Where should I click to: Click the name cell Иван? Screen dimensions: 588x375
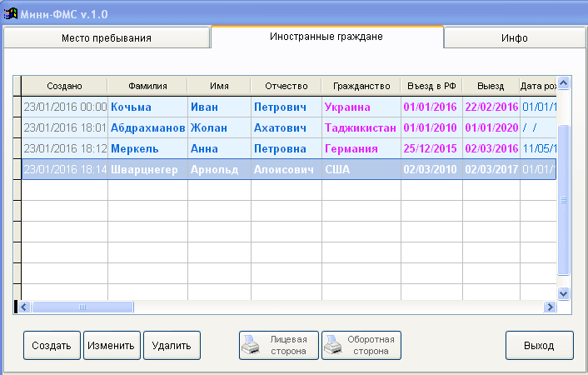[219, 107]
